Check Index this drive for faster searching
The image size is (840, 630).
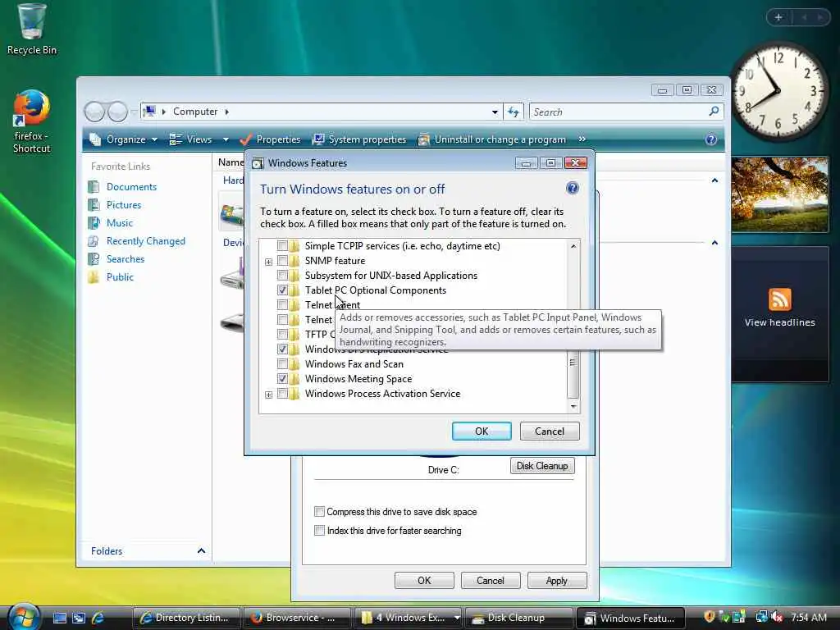(x=319, y=531)
